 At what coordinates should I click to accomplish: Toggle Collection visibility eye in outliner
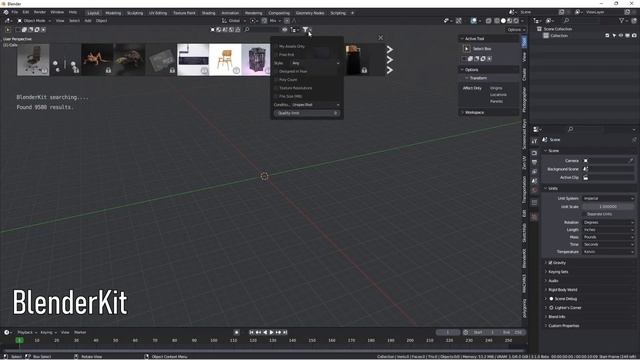click(621, 36)
